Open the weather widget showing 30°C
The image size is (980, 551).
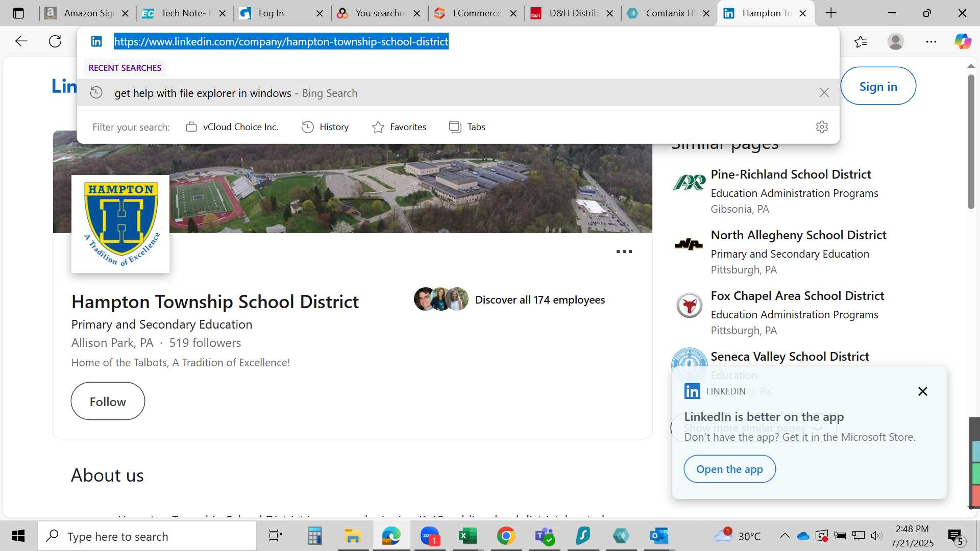pos(737,536)
